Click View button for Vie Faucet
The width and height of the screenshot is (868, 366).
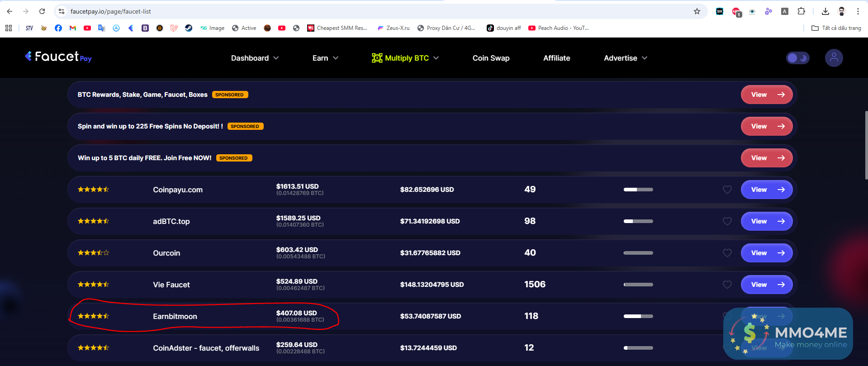point(767,285)
